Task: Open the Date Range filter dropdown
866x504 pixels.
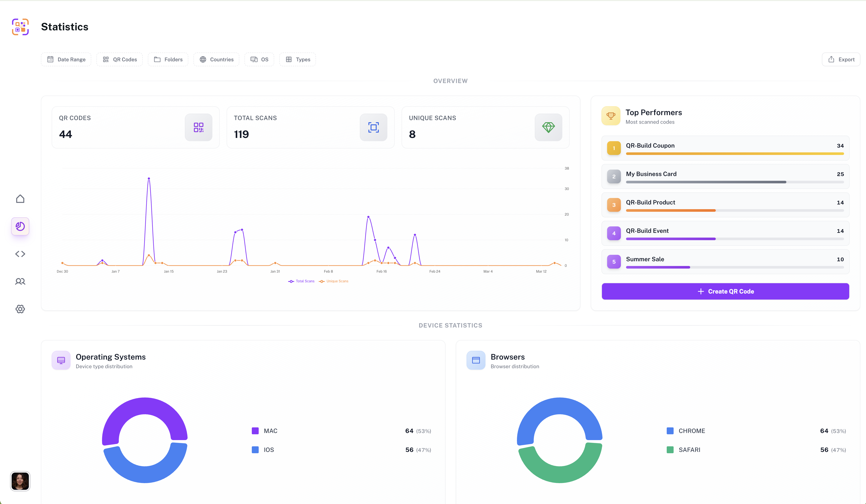Action: [66, 59]
